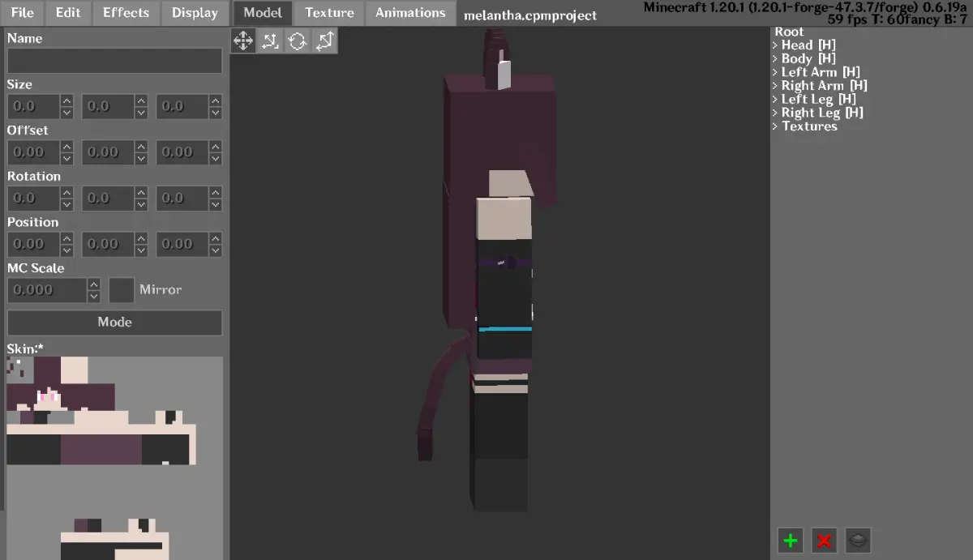Click the Position Y input field
Screen dimensions: 973x560
109,244
